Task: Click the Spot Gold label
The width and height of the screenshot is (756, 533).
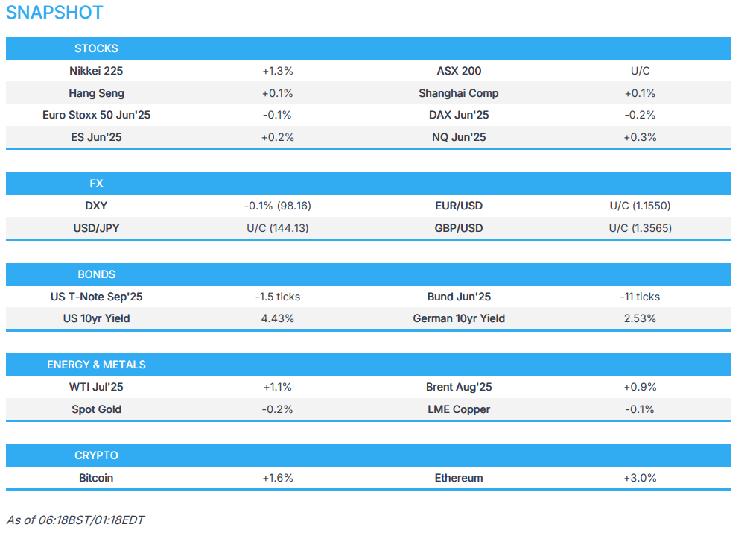Action: point(96,409)
